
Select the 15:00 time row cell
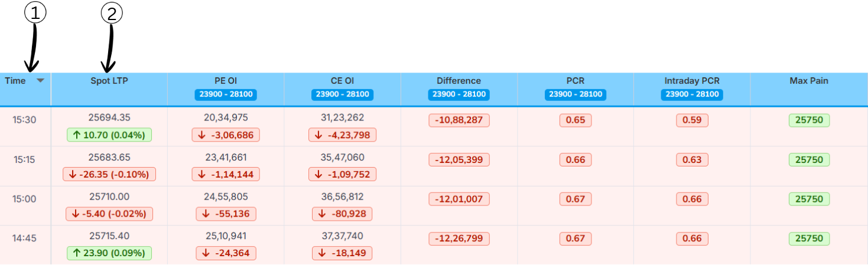click(25, 199)
